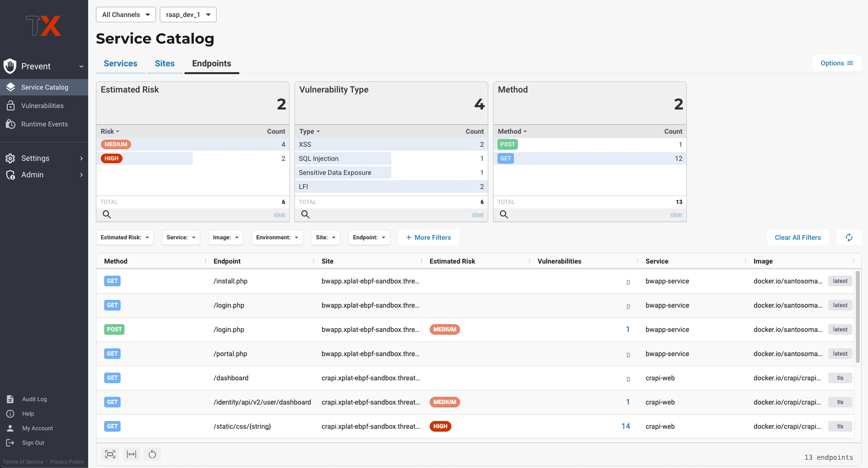Select the Endpoints tab

[212, 63]
